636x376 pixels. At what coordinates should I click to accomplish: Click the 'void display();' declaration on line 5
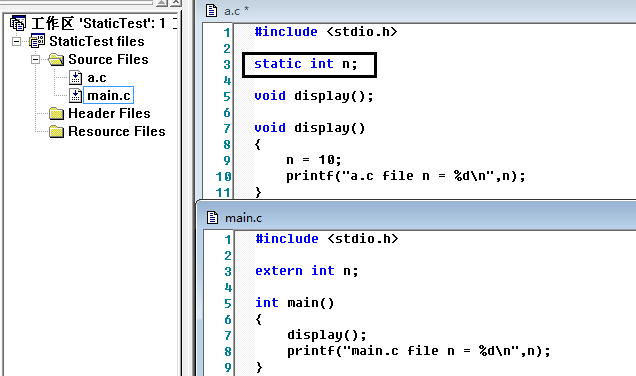point(314,96)
